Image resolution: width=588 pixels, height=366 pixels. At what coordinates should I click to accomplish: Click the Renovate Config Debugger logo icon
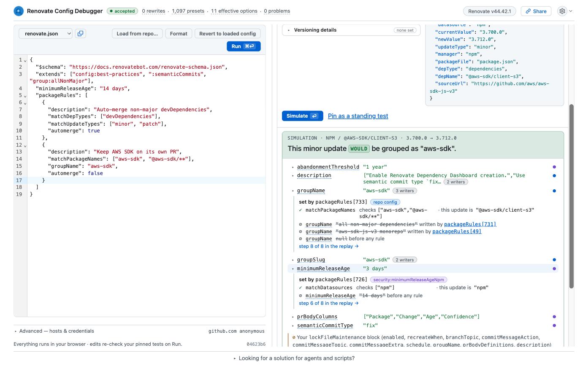pyautogui.click(x=19, y=11)
